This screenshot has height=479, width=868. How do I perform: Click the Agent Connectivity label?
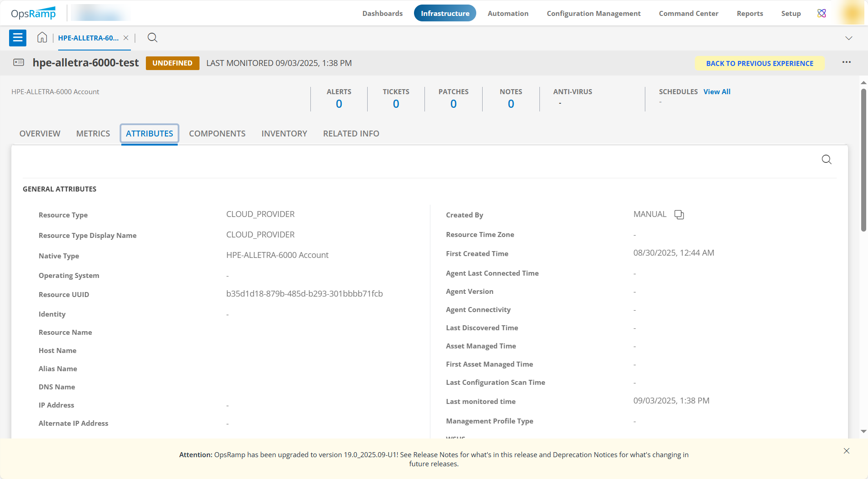coord(478,310)
